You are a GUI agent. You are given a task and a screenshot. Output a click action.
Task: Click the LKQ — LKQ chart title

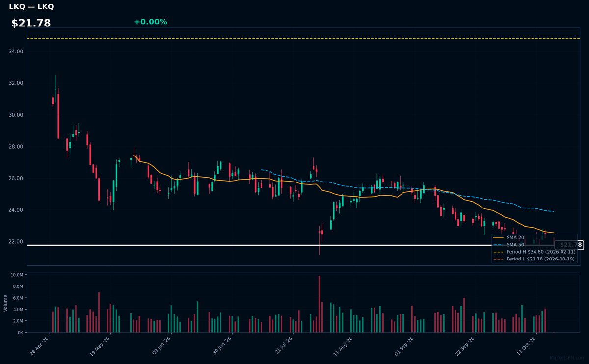pos(31,7)
